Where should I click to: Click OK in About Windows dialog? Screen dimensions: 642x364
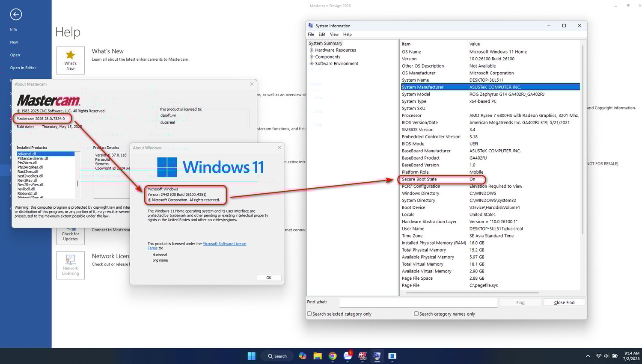click(x=269, y=278)
